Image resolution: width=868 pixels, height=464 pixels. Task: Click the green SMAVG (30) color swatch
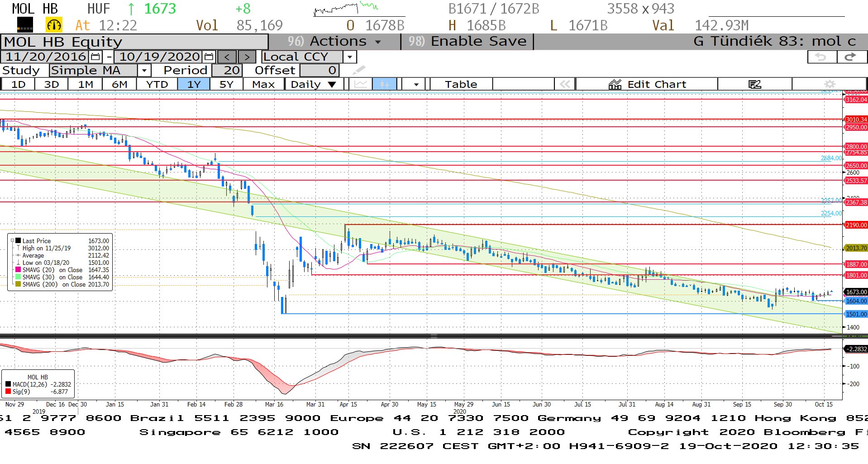18,277
